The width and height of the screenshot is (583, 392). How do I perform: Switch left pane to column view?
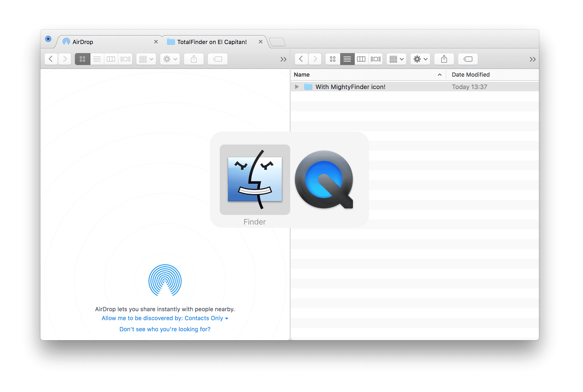pos(111,59)
